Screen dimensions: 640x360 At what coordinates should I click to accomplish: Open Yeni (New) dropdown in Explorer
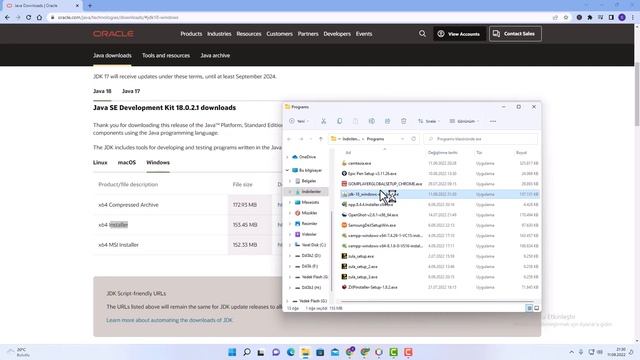[298, 121]
